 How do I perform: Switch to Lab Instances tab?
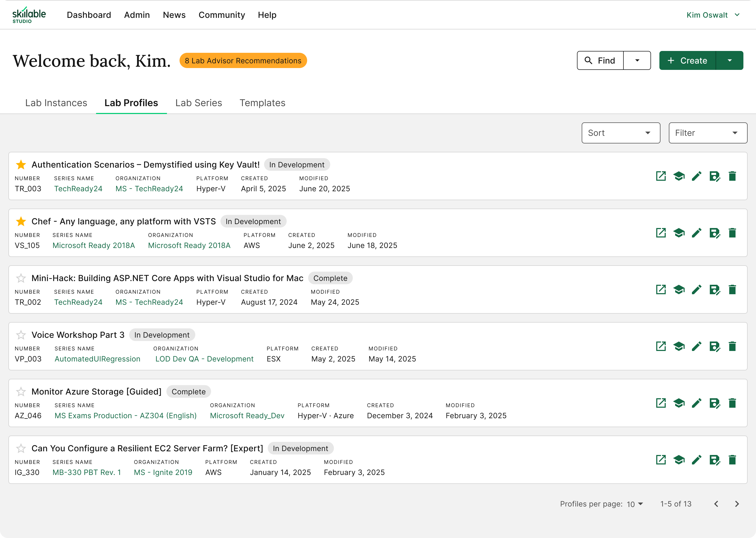pyautogui.click(x=56, y=103)
